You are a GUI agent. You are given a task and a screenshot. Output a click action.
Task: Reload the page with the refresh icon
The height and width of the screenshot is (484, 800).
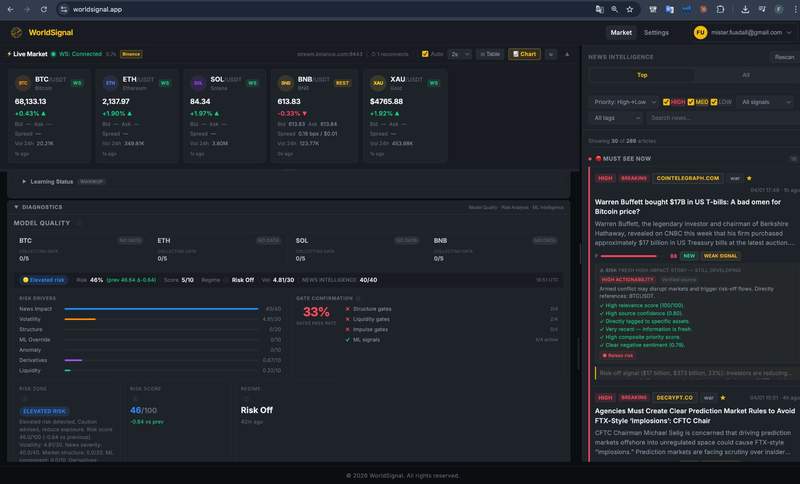click(44, 9)
